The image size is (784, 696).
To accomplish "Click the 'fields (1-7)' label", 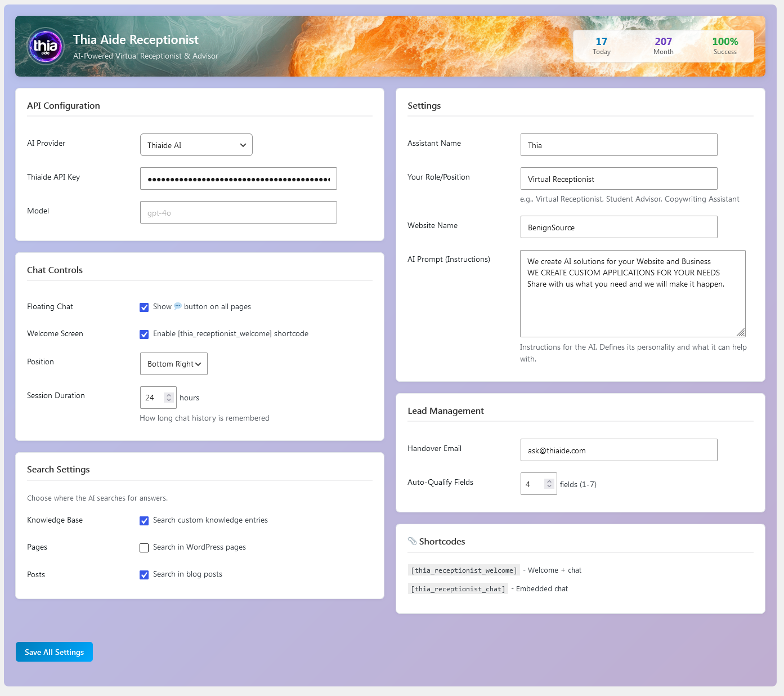I will pos(578,484).
